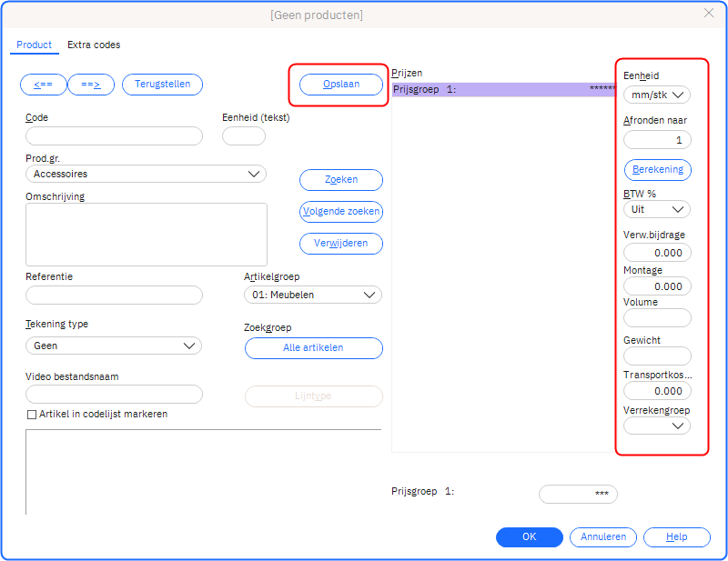
Task: Click into the Code input field
Action: tap(114, 136)
